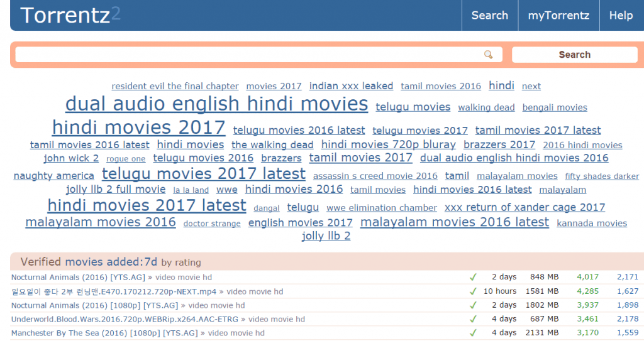The image size is (644, 341).
Task: Click verified checkmark on 10 hours row
Action: click(x=473, y=291)
